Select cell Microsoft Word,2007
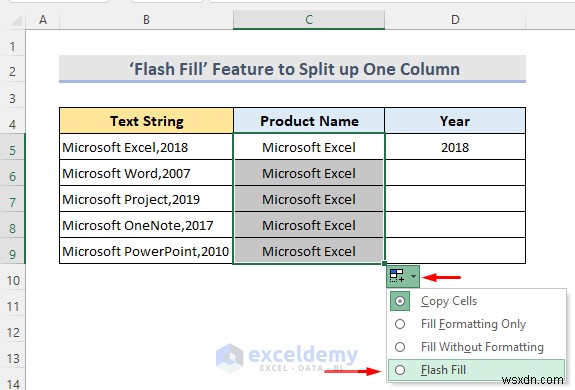Image resolution: width=575 pixels, height=390 pixels. [146, 173]
